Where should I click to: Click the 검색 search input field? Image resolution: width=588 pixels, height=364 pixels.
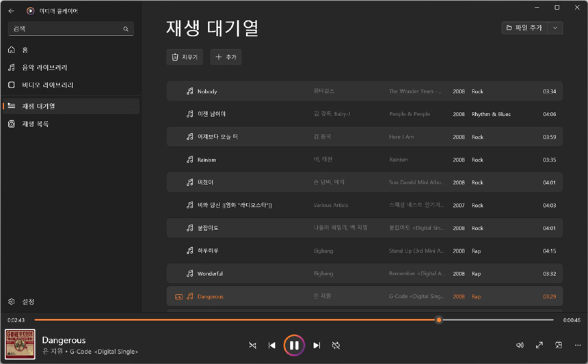point(65,29)
